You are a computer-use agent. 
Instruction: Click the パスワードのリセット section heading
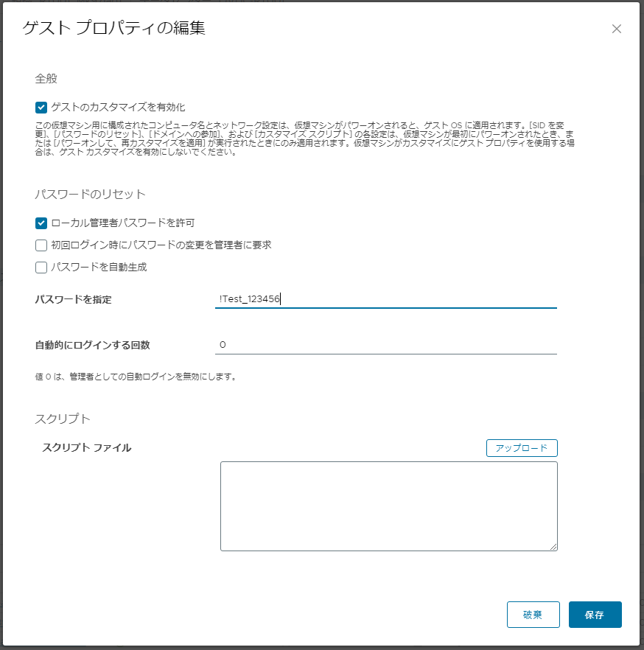[x=91, y=194]
